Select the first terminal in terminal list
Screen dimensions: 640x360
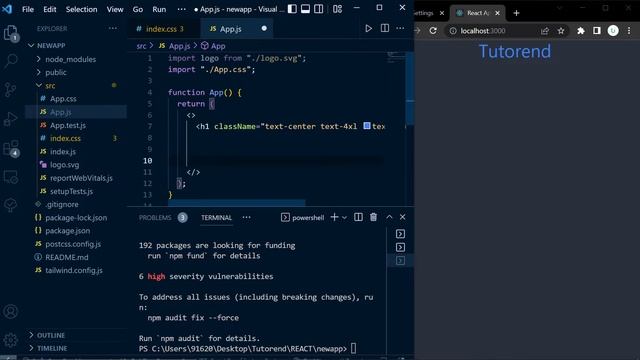click(x=400, y=234)
